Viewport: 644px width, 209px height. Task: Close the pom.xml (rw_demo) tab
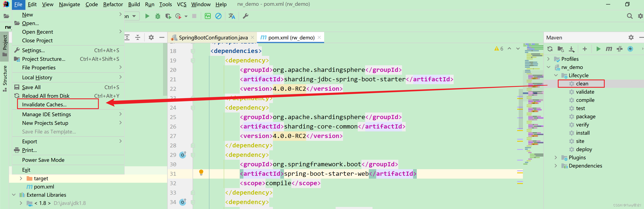pos(319,38)
